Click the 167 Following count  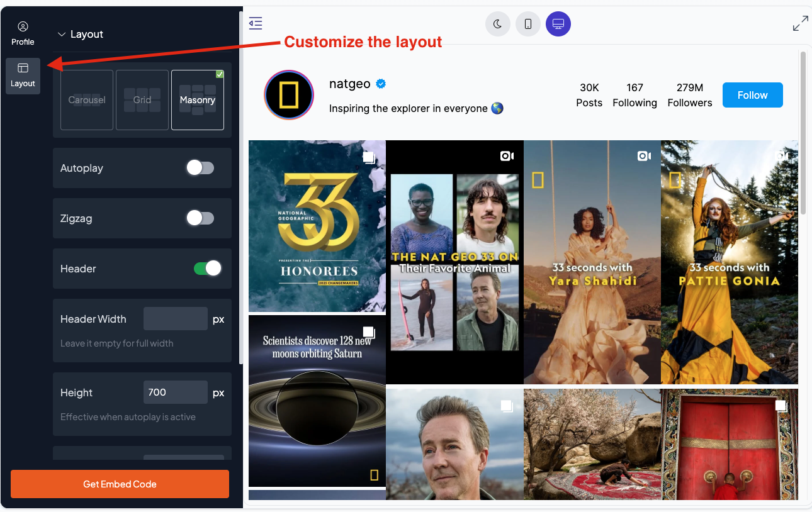[634, 95]
